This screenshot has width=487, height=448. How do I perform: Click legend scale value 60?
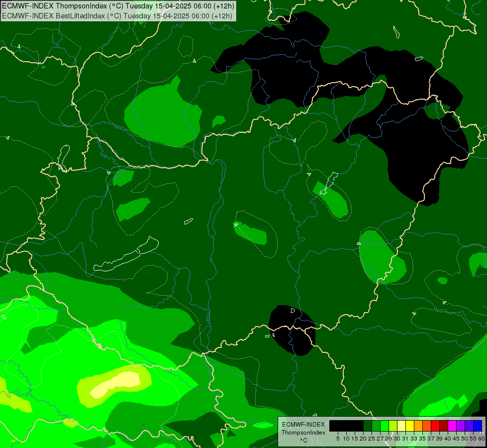482,439
